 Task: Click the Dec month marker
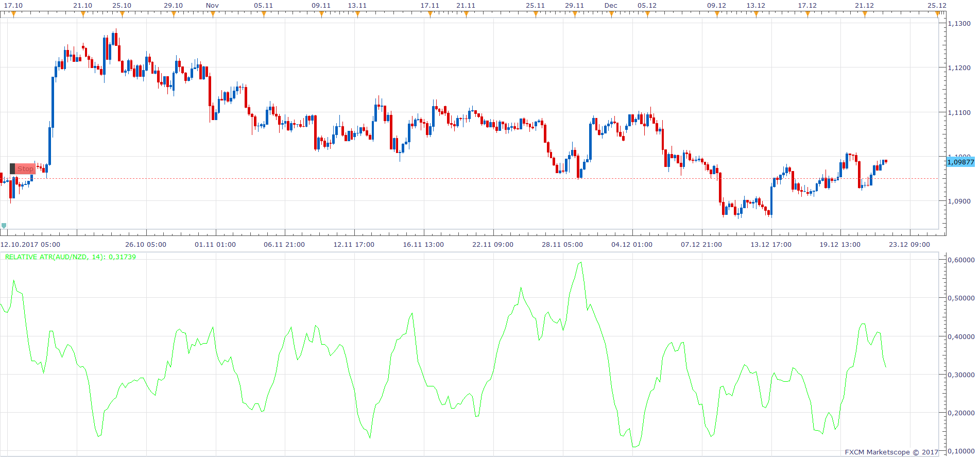(611, 14)
